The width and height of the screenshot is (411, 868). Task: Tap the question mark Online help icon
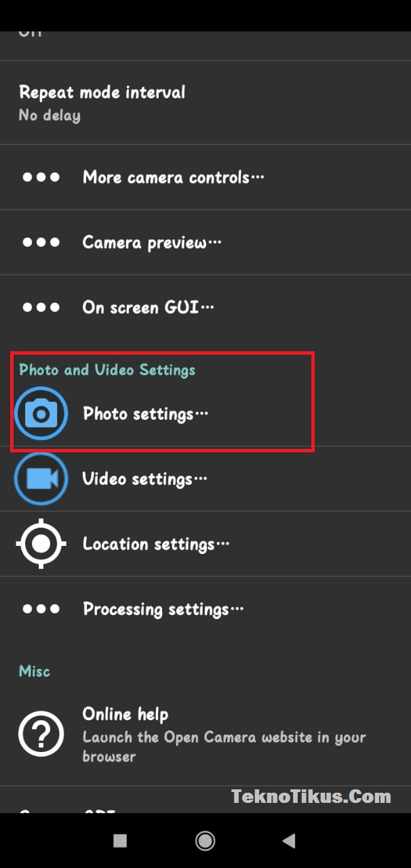(x=41, y=734)
